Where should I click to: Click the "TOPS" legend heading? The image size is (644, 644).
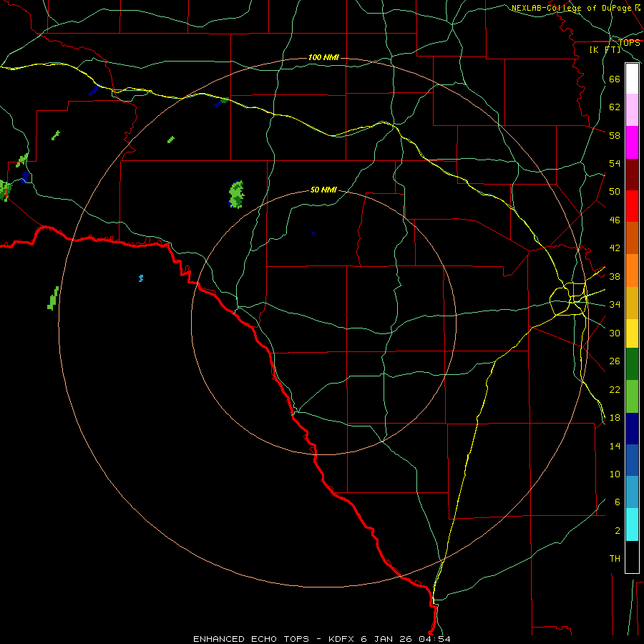(x=629, y=43)
